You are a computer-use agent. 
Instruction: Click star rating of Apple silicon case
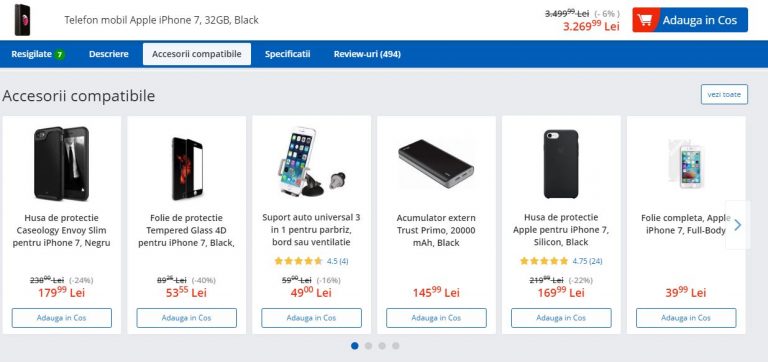click(x=544, y=261)
